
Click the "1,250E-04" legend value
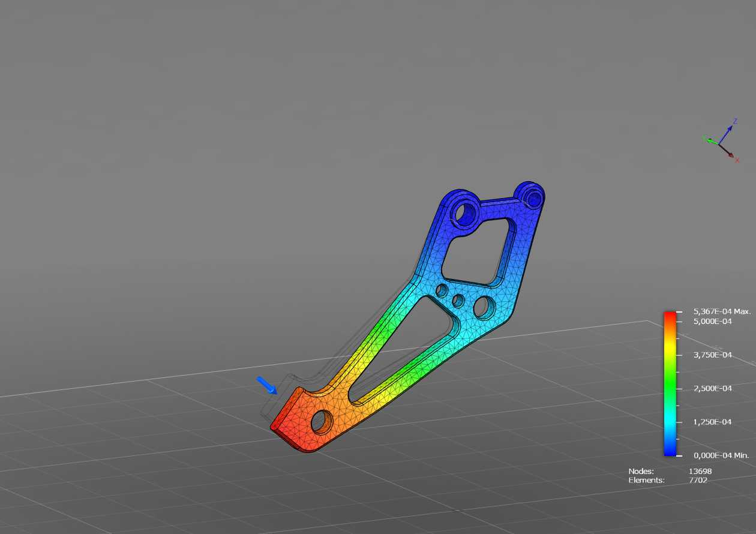[712, 422]
